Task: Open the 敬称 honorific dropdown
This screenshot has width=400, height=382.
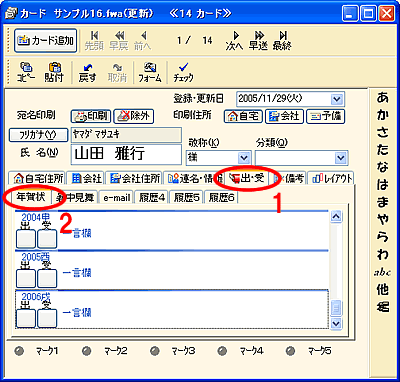Action: pyautogui.click(x=244, y=158)
